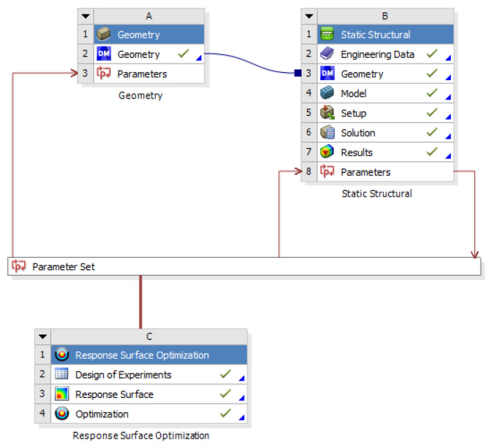Select the Model mesh cube icon

point(327,93)
